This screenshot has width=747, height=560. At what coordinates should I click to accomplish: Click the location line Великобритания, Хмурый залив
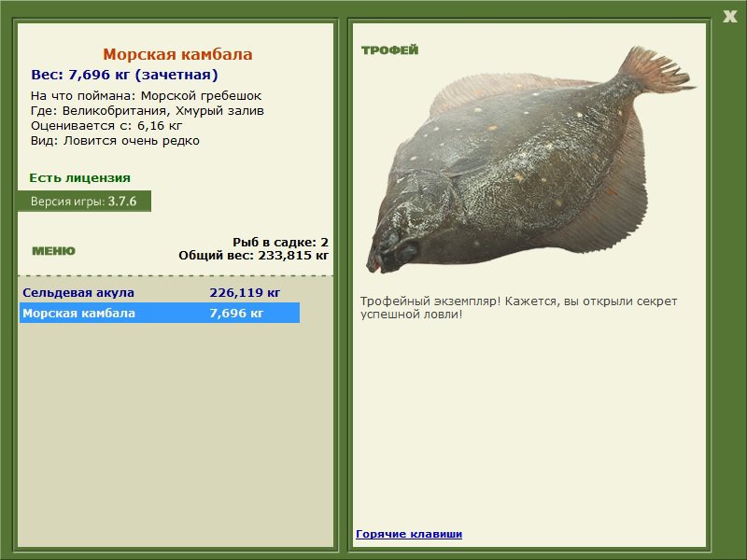147,111
